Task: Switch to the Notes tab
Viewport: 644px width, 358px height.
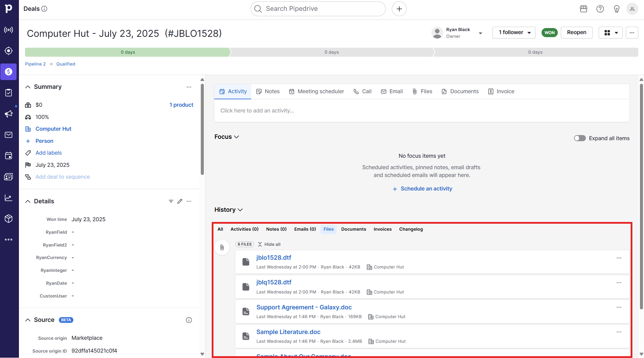Action: click(x=267, y=91)
